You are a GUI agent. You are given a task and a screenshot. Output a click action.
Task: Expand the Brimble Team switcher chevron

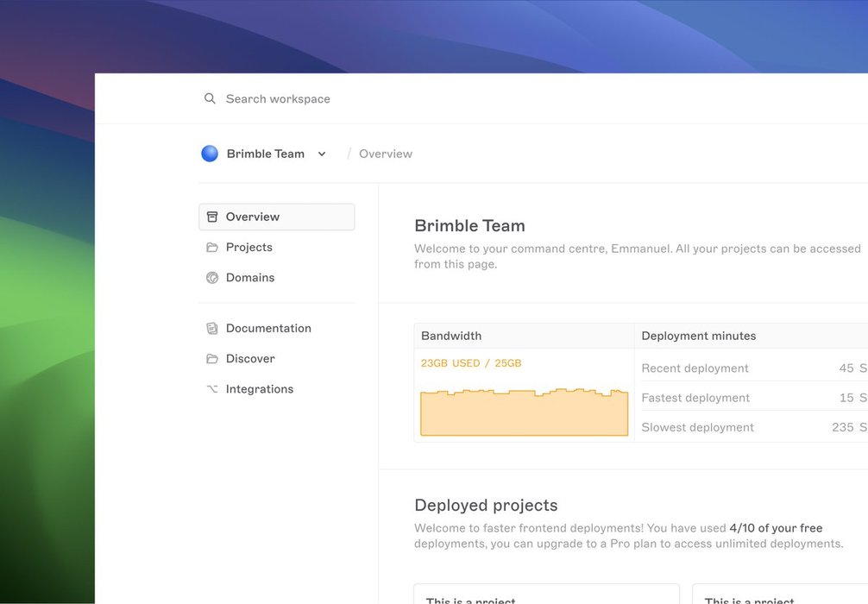click(x=322, y=154)
